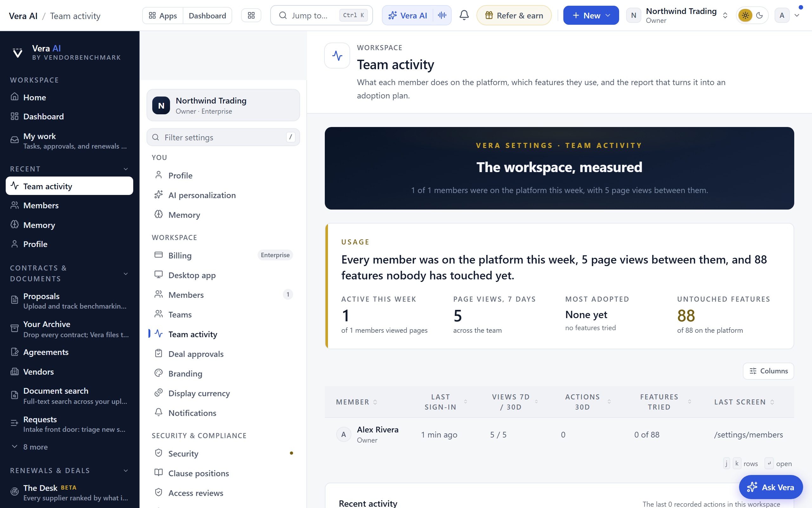Click Northwind Trading workspace card in settings
Viewport: 812px width, 508px height.
pos(223,105)
